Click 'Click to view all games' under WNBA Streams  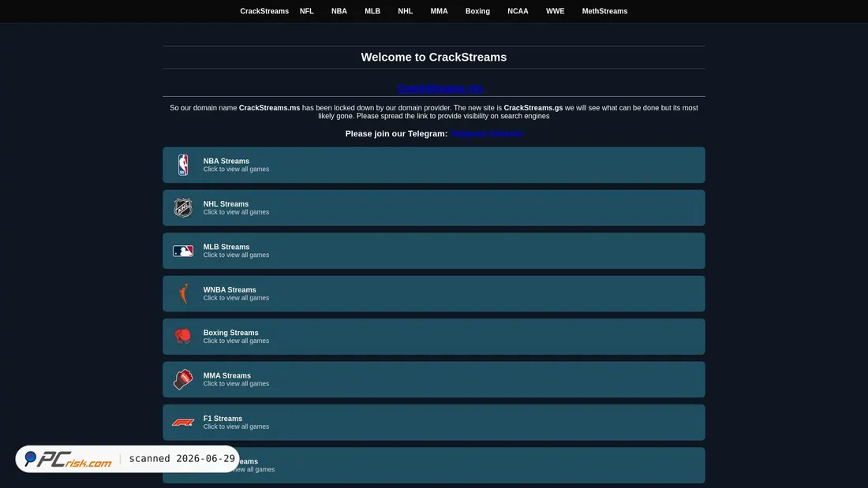tap(236, 298)
